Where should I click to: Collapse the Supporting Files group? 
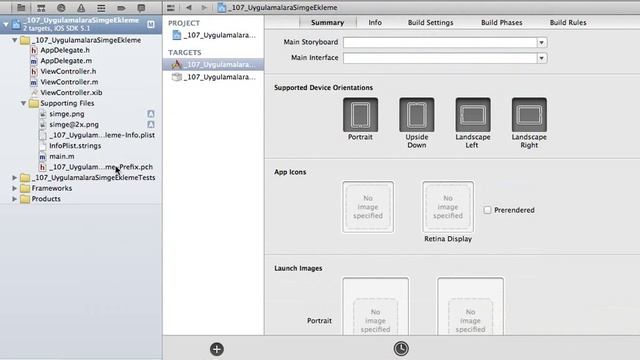(24, 103)
